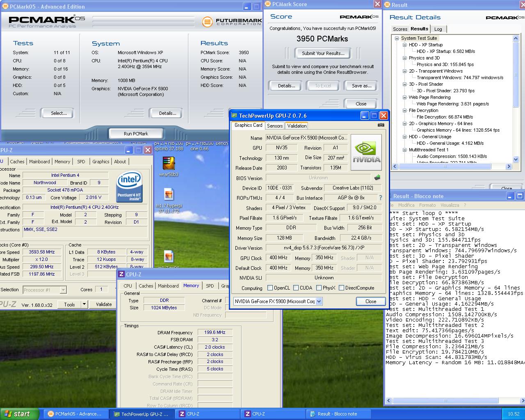Open the SPD tab in the front CPU-Z Memory window
This screenshot has width=525, height=420.
(210, 286)
